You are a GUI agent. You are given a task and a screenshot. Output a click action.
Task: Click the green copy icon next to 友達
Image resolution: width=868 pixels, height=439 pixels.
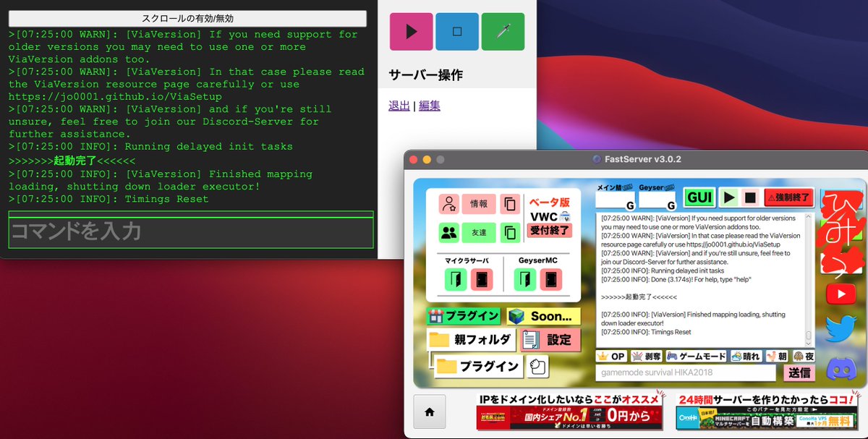coord(510,232)
